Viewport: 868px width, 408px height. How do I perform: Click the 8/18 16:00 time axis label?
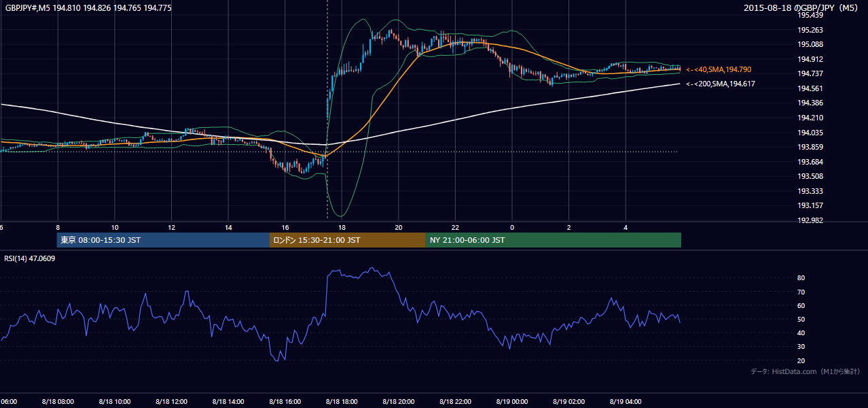coord(285,401)
